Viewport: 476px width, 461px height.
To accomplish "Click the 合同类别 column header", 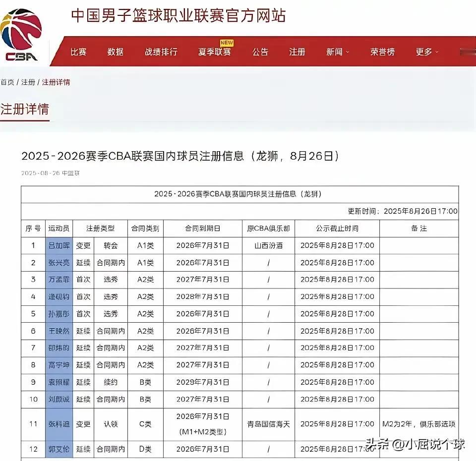I will tap(145, 229).
